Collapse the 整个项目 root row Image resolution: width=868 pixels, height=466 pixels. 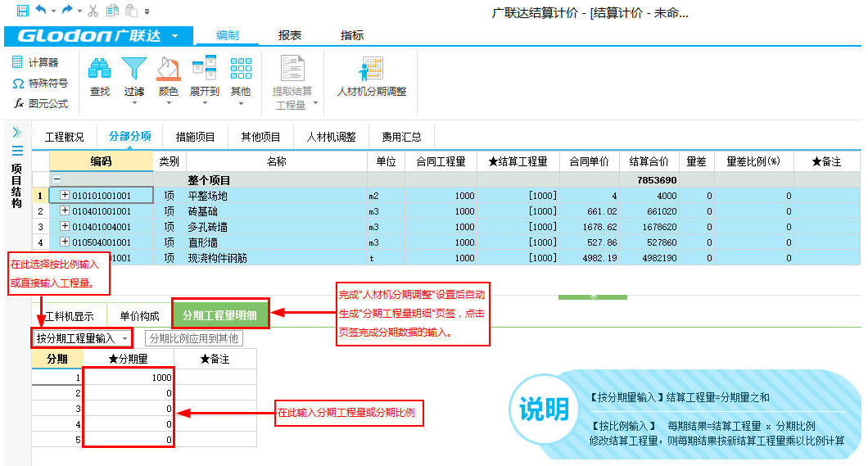[x=57, y=179]
